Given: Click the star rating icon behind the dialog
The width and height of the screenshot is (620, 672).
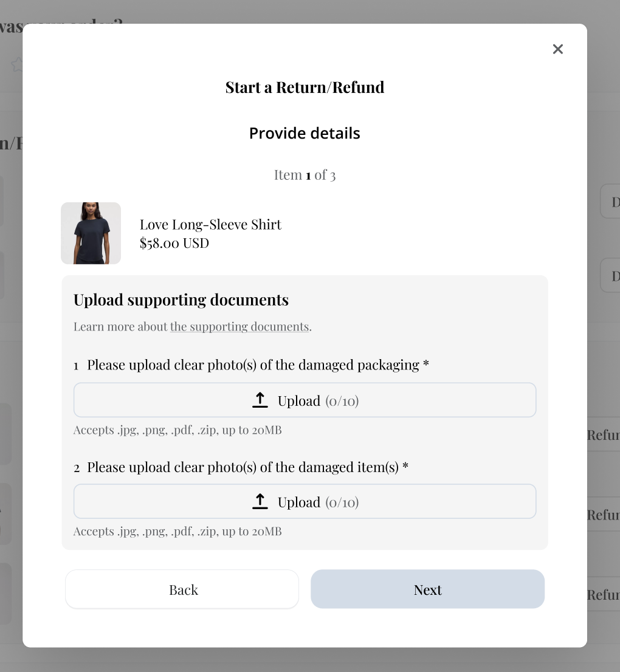Looking at the screenshot, I should tap(17, 64).
